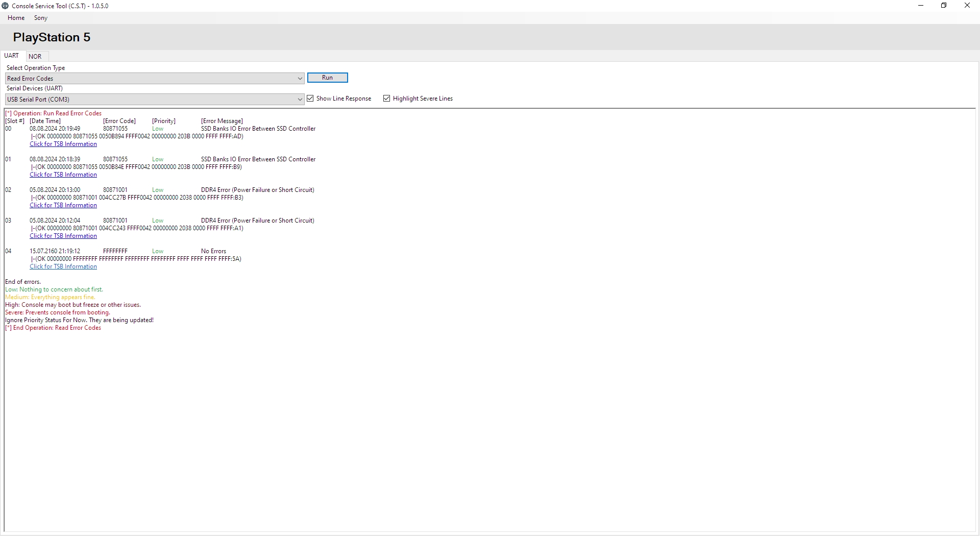This screenshot has width=980, height=536.
Task: Click the Run button
Action: (x=328, y=78)
